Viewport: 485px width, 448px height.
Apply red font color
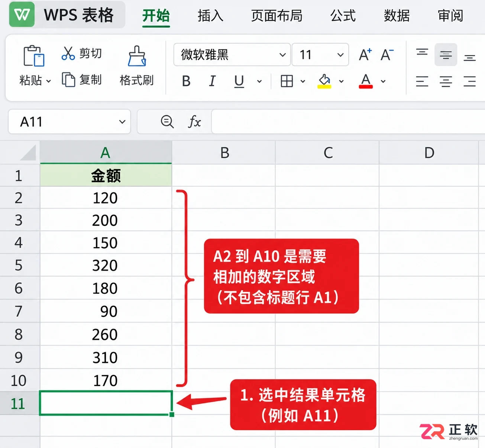click(366, 81)
